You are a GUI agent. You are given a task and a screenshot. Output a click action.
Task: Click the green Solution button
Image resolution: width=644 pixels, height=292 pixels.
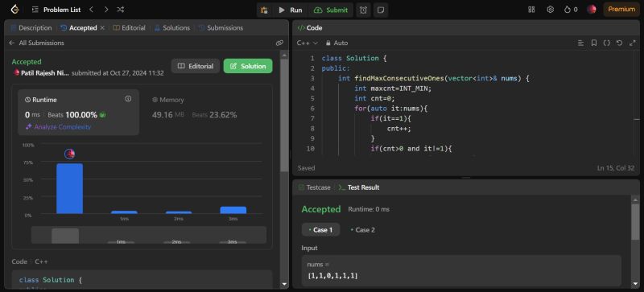pyautogui.click(x=248, y=66)
